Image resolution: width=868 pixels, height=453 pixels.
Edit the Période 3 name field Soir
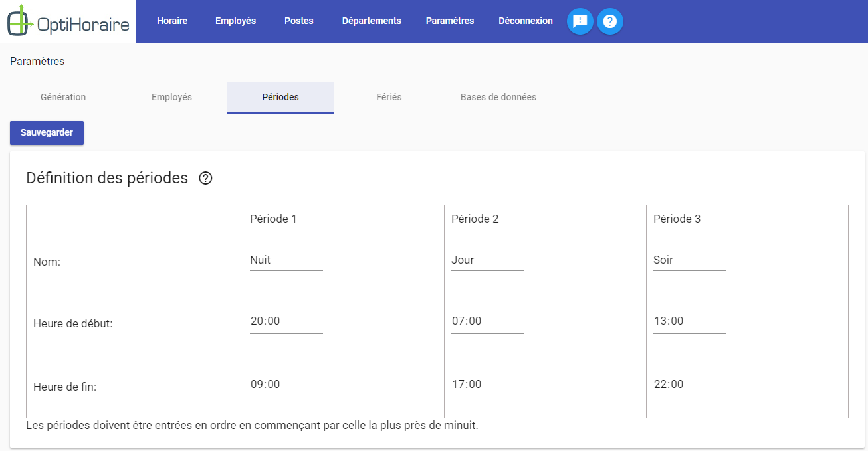690,260
